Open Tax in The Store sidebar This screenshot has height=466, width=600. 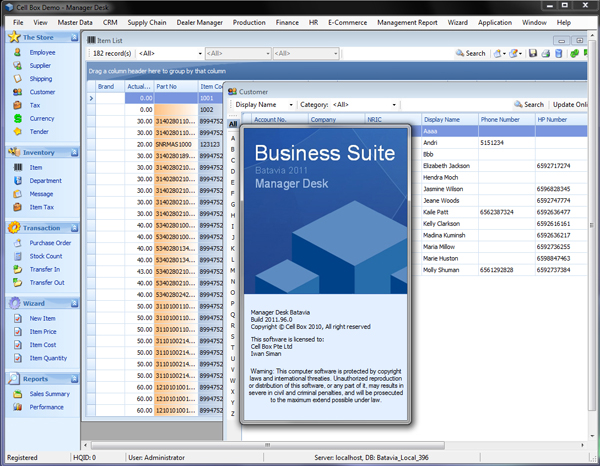pos(35,105)
